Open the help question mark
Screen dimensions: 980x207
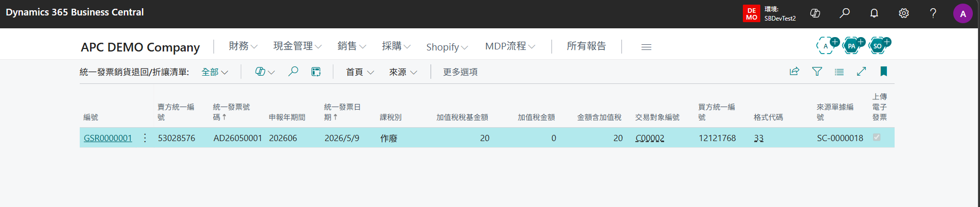click(933, 13)
